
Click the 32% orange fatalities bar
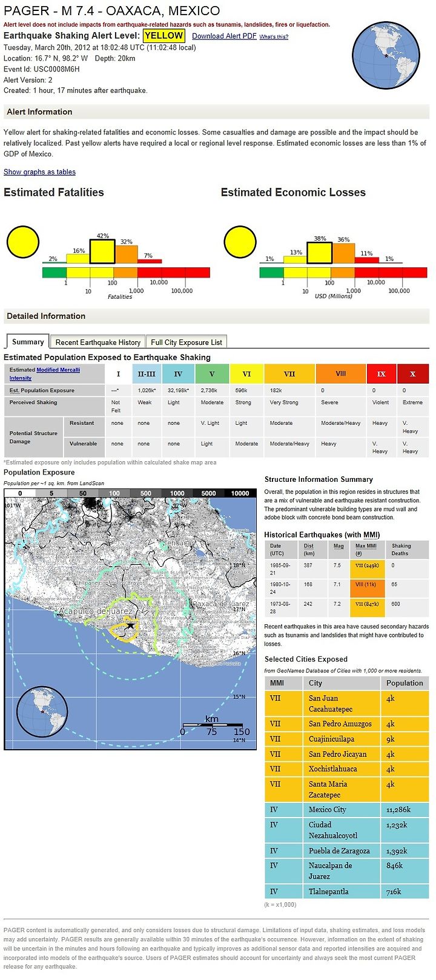pyautogui.click(x=126, y=254)
